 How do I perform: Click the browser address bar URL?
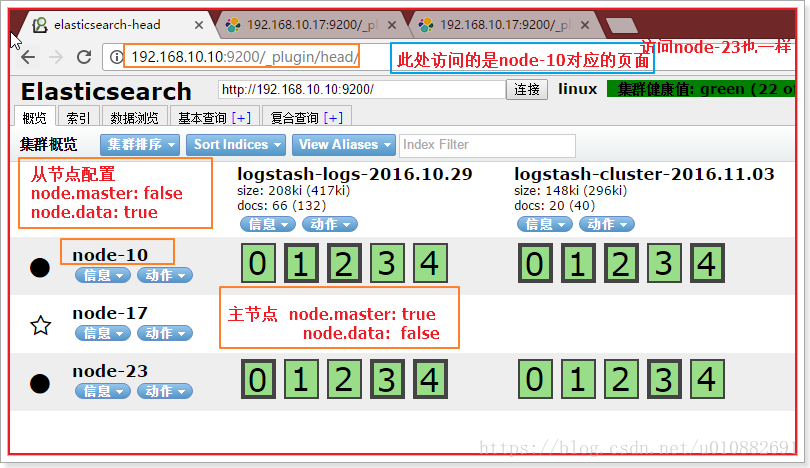click(244, 57)
